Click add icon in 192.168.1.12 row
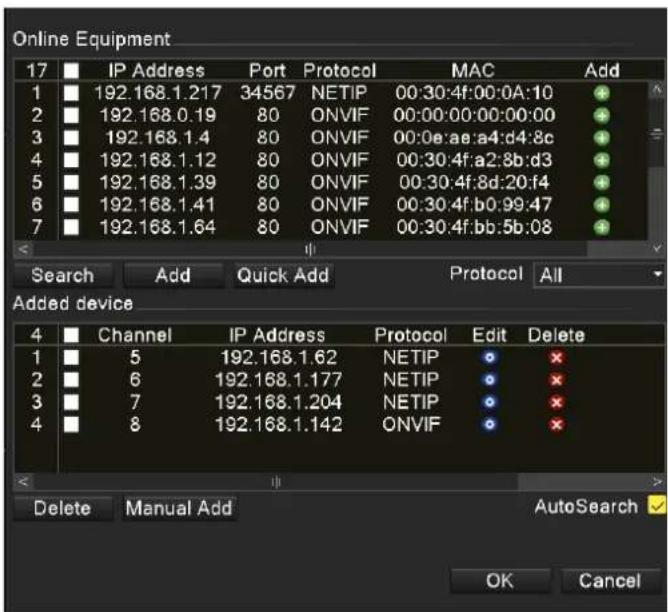The width and height of the screenshot is (668, 612). [x=602, y=160]
